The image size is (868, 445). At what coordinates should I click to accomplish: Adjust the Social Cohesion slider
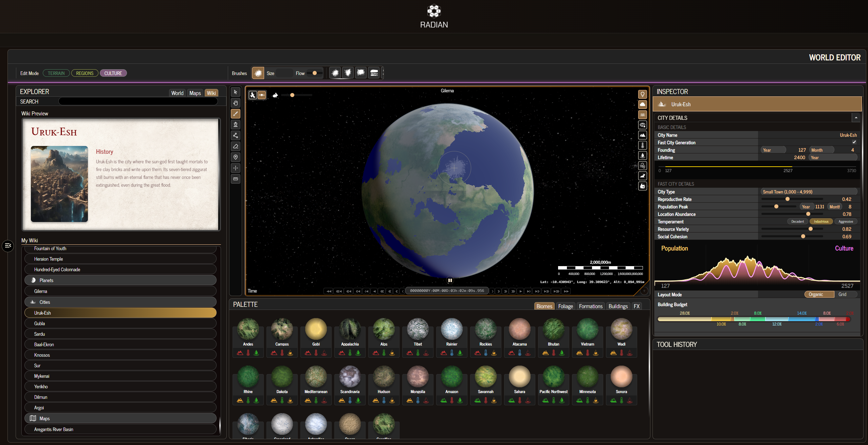pyautogui.click(x=792, y=237)
